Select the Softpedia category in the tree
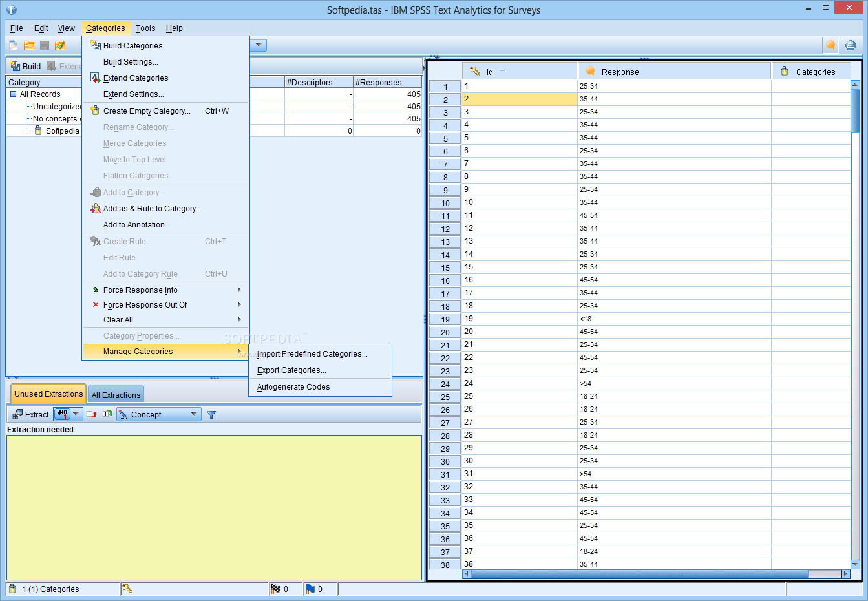This screenshot has width=868, height=601. pos(62,131)
